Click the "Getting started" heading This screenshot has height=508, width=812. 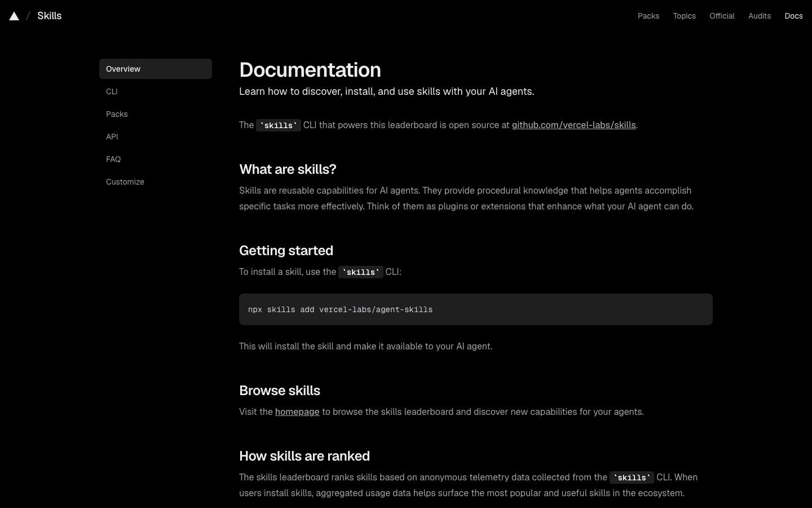click(x=286, y=251)
